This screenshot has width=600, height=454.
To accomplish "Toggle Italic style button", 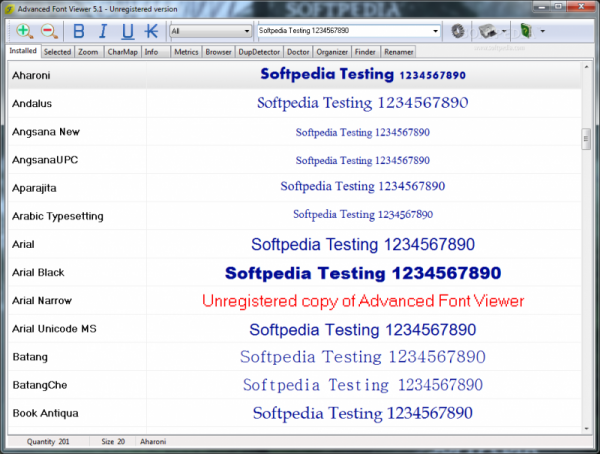I will point(103,31).
